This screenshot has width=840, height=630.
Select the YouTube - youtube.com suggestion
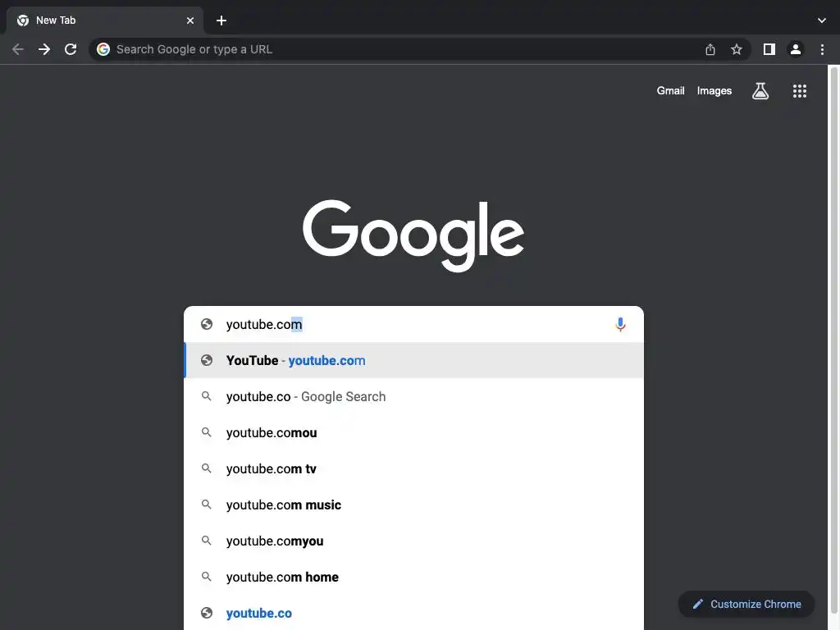pos(413,361)
